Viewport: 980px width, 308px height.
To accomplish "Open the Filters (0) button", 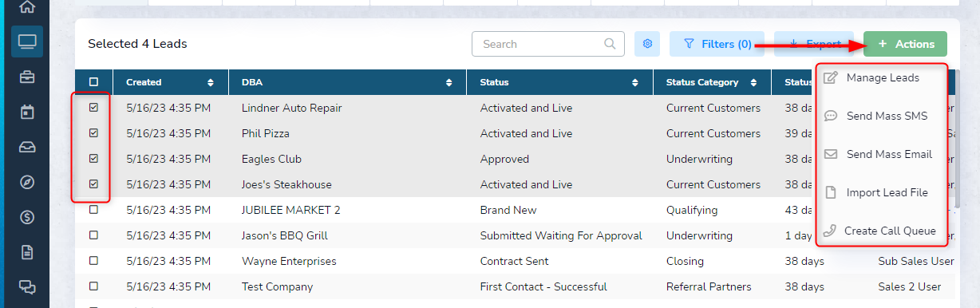I will (717, 44).
